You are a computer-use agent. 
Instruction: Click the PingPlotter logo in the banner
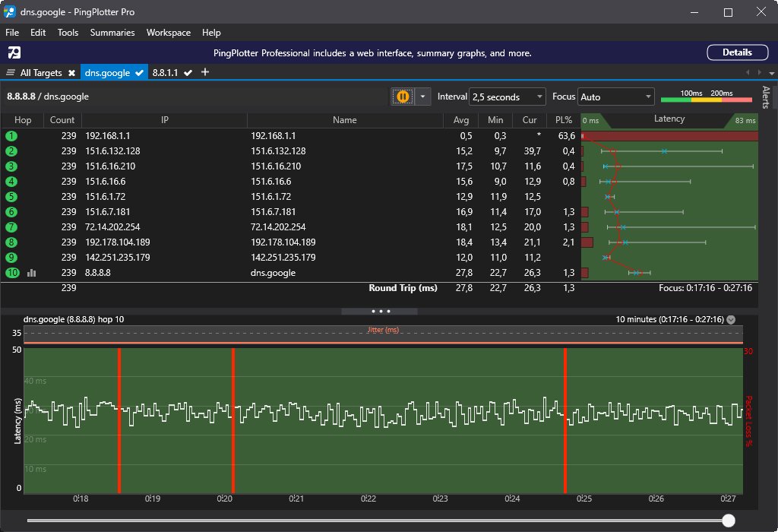14,52
